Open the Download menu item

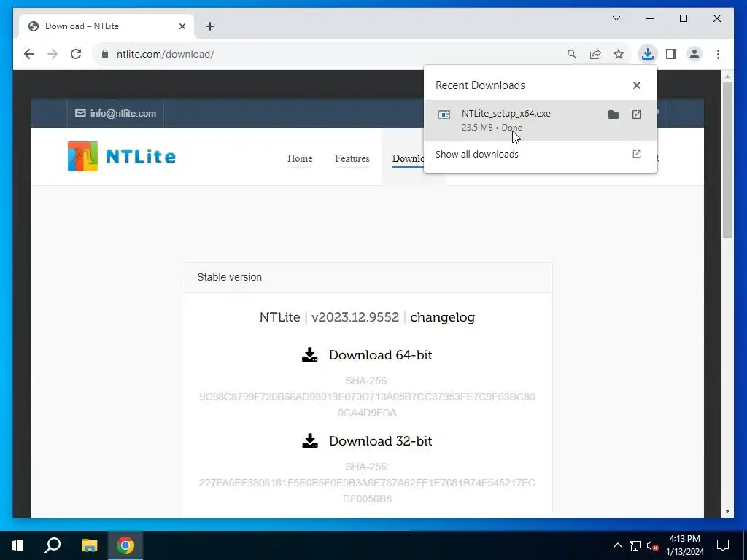408,158
